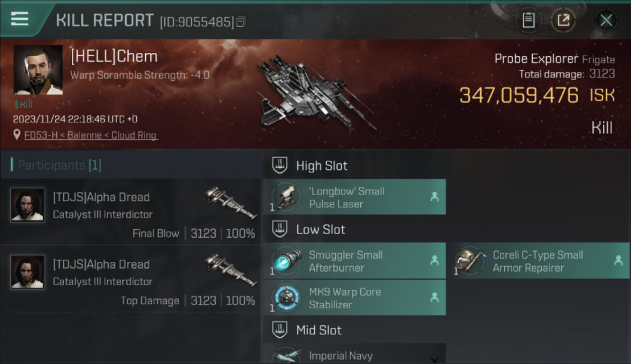
Task: Open the FD53-H location link
Action: pyautogui.click(x=91, y=135)
